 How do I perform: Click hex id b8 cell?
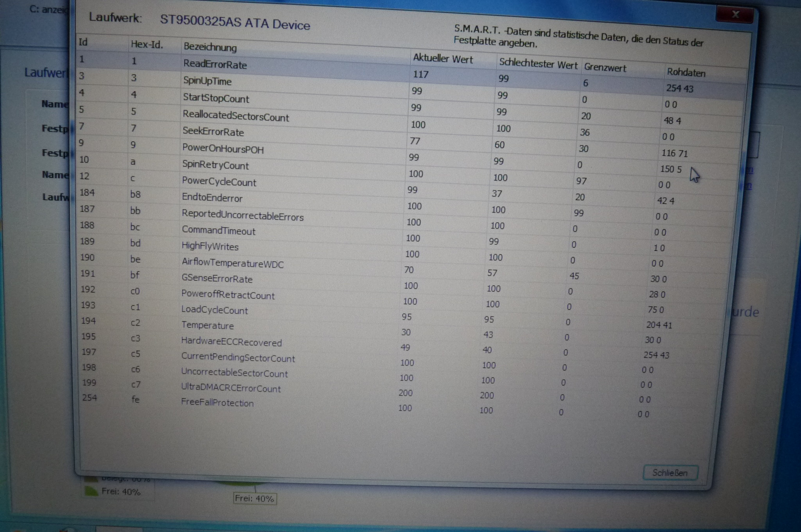pyautogui.click(x=135, y=194)
